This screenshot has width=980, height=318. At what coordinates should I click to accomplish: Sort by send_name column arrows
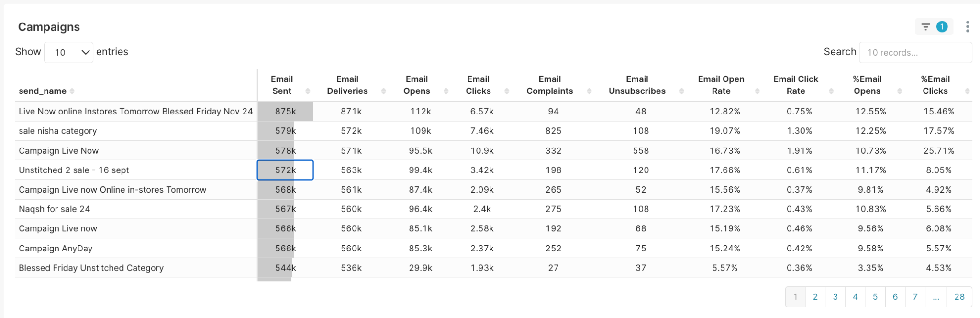coord(72,91)
